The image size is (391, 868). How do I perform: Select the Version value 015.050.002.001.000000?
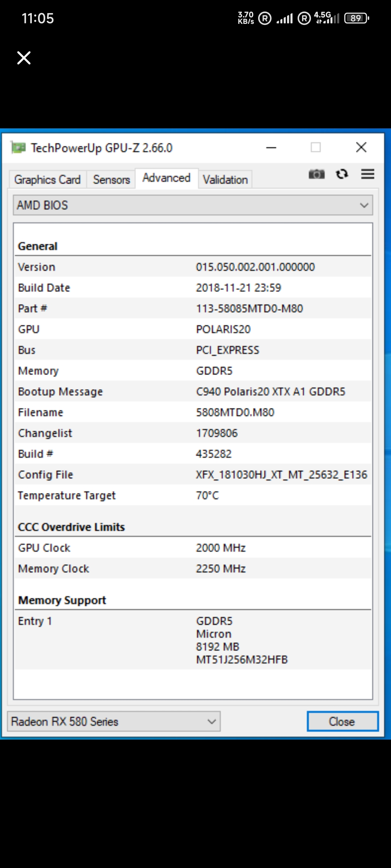(x=256, y=267)
